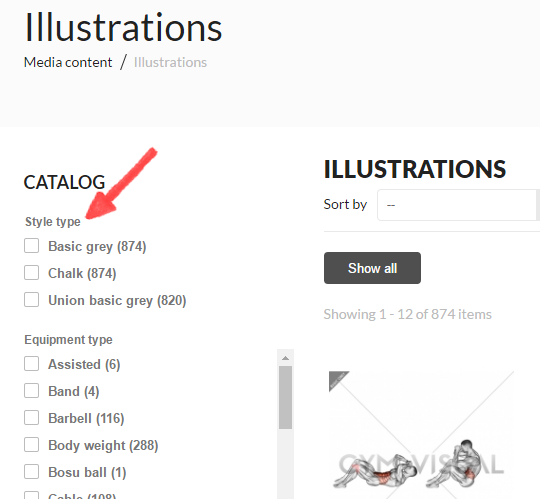Click the grey corner badge on thumbnail

pyautogui.click(x=337, y=379)
